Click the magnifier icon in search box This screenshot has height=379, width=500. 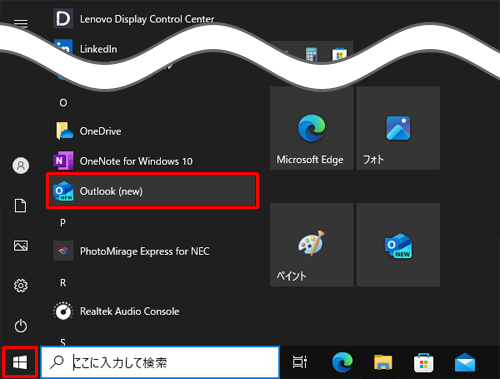(57, 362)
